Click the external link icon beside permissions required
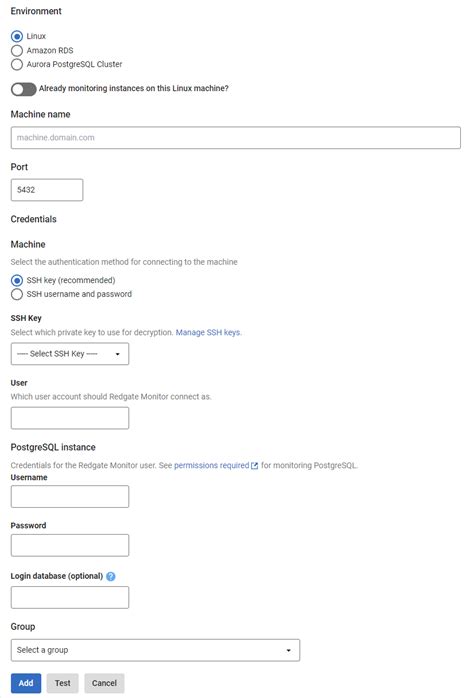Screen dimensions: 474x698 (255, 466)
